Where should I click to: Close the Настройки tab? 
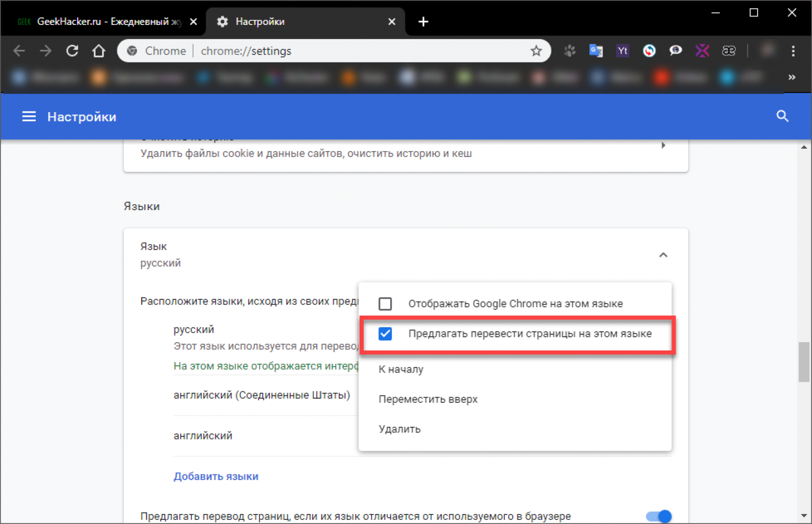[x=392, y=22]
